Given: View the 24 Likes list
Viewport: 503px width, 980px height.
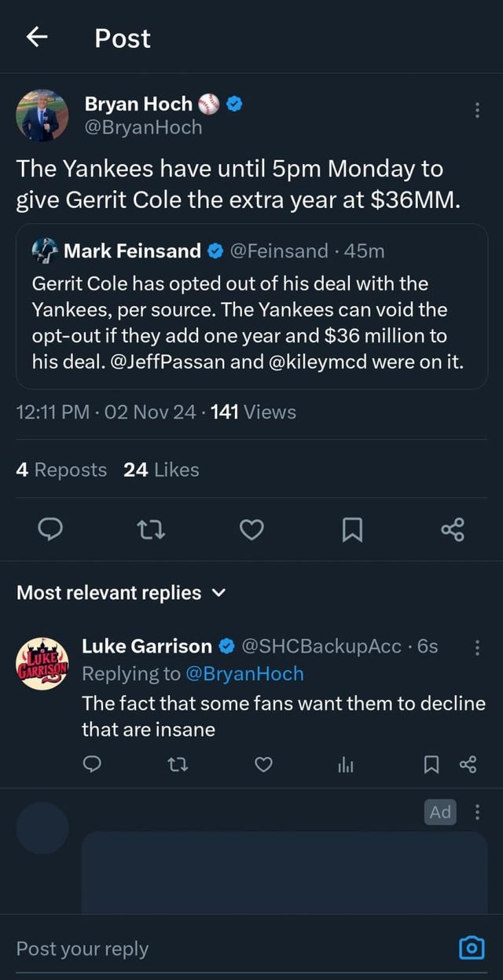Looking at the screenshot, I should point(161,470).
